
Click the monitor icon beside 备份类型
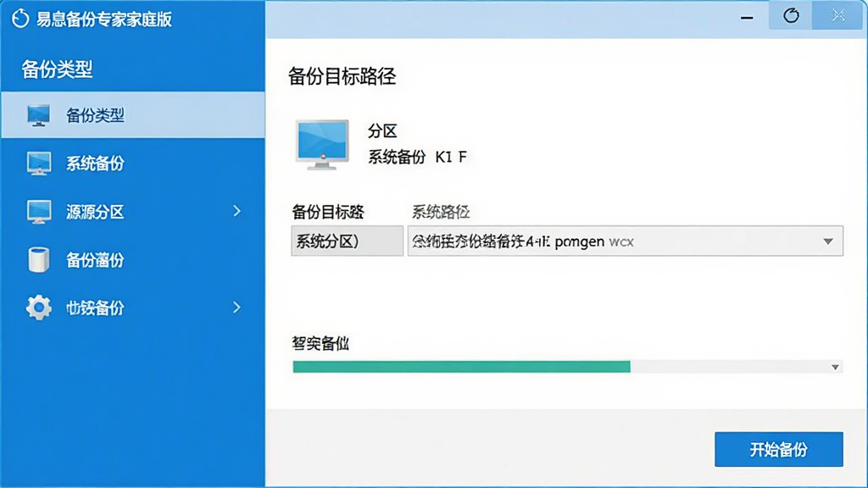pos(39,115)
